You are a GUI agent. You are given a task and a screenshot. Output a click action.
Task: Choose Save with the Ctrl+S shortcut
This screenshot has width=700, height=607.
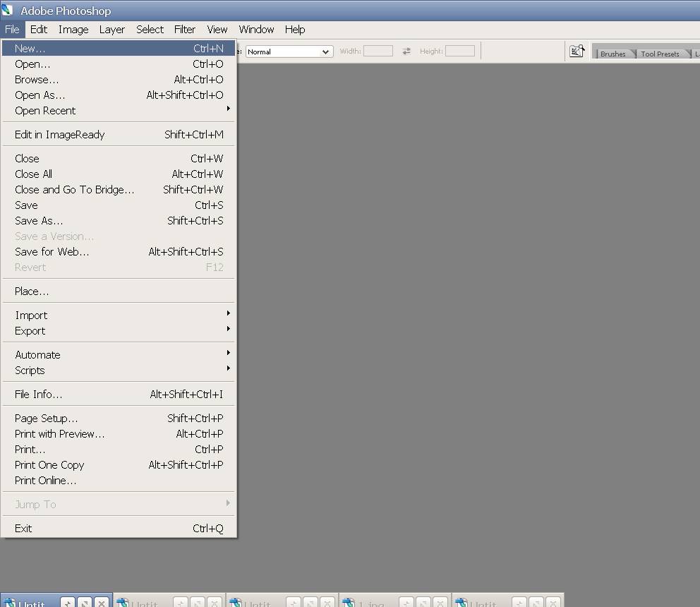[x=119, y=205]
